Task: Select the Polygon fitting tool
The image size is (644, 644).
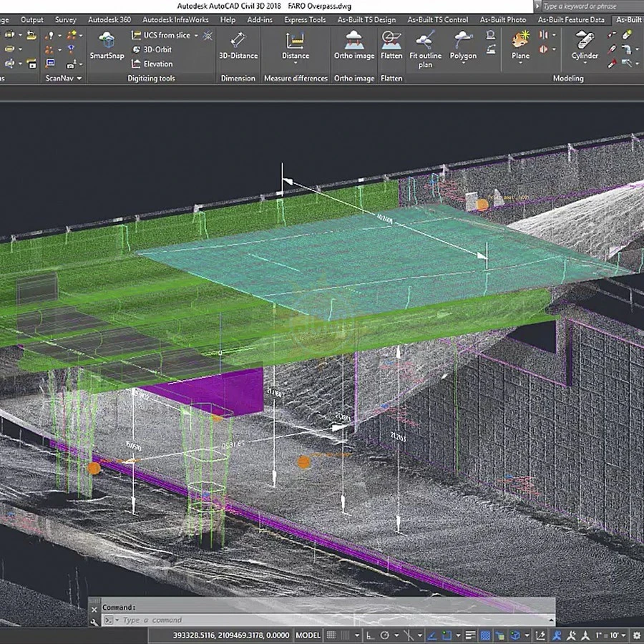Action: point(463,45)
